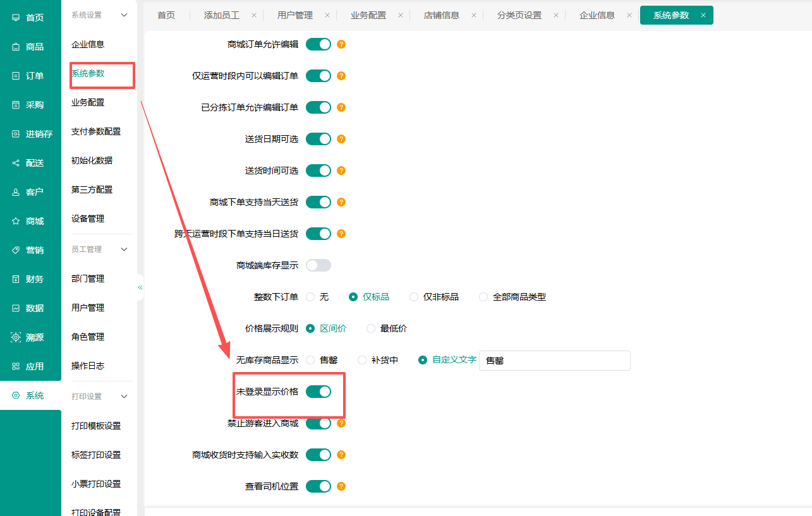812x516 pixels.
Task: Open the 分类页设置 tab
Action: 519,15
